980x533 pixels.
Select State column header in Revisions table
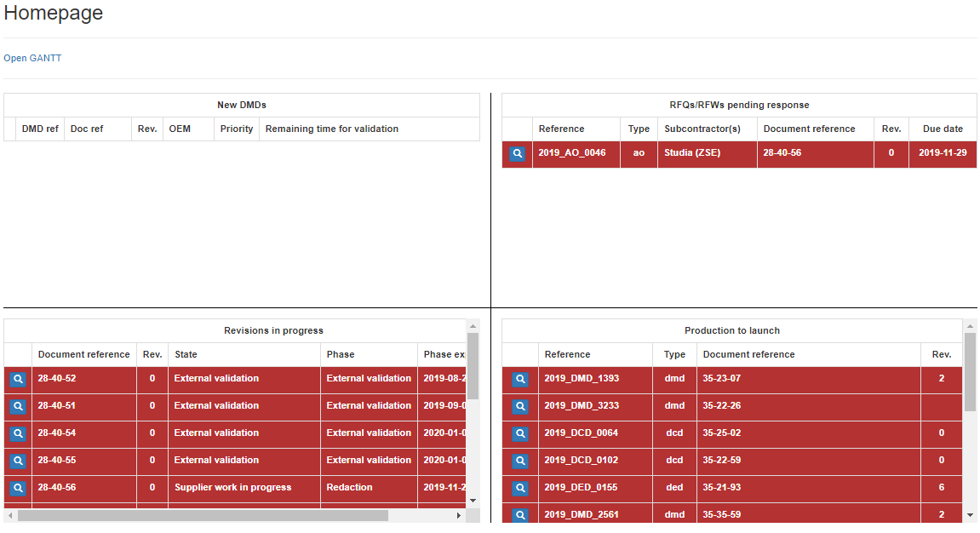[x=186, y=355]
